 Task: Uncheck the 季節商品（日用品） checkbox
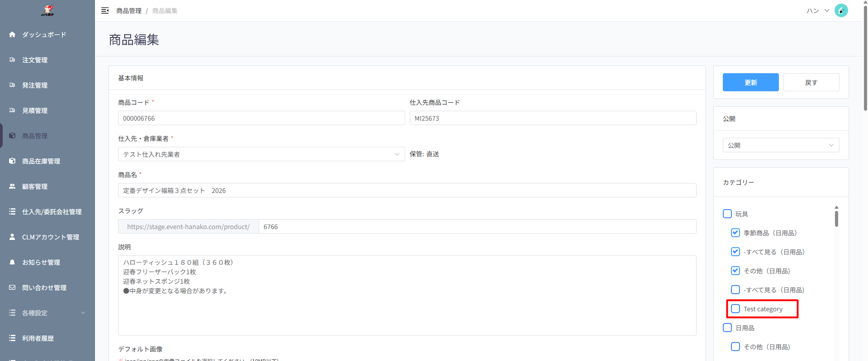coord(735,233)
